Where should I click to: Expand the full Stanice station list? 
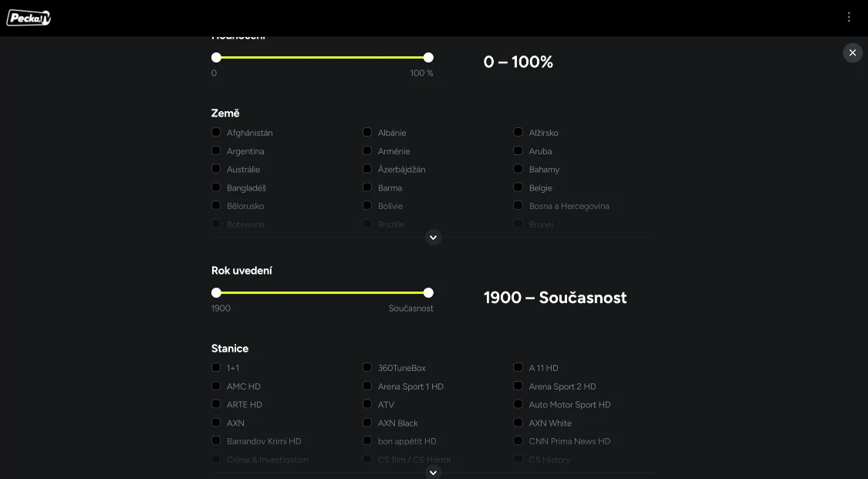(433, 472)
